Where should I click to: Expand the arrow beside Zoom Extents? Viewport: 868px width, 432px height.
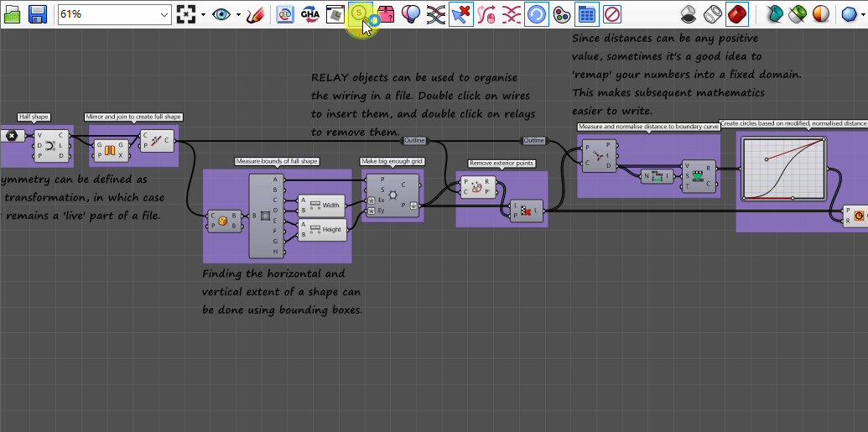point(202,15)
